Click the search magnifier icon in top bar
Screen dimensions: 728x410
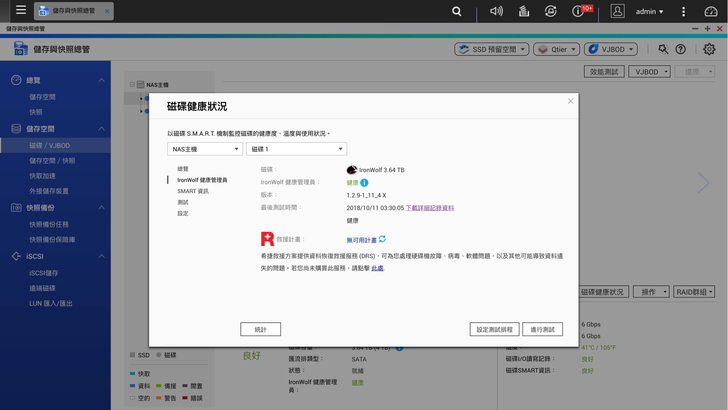click(x=457, y=11)
